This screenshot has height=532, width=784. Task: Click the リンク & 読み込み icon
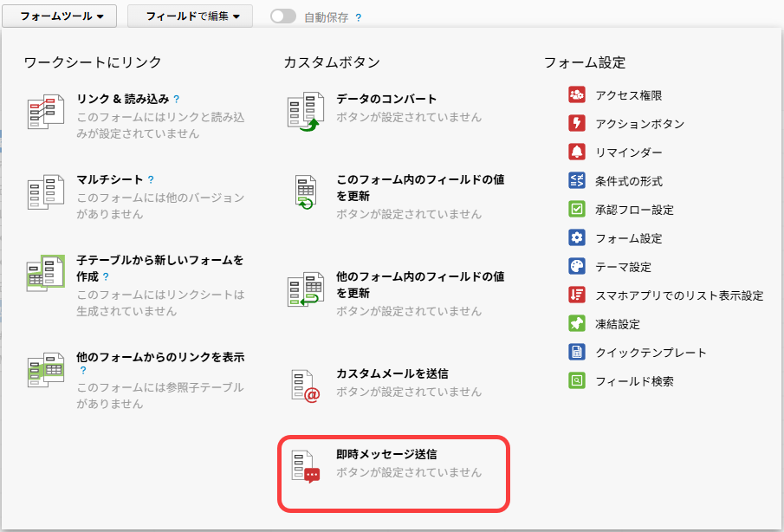[x=46, y=111]
